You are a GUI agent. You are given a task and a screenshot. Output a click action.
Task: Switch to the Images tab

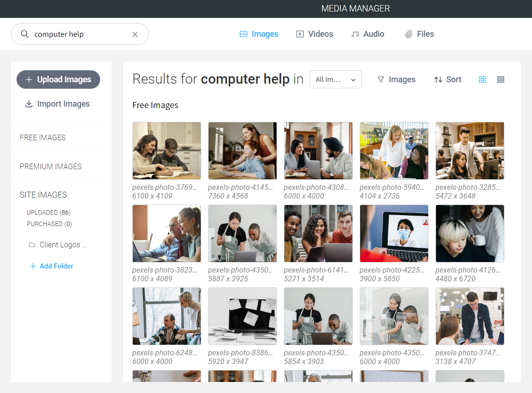coord(259,34)
